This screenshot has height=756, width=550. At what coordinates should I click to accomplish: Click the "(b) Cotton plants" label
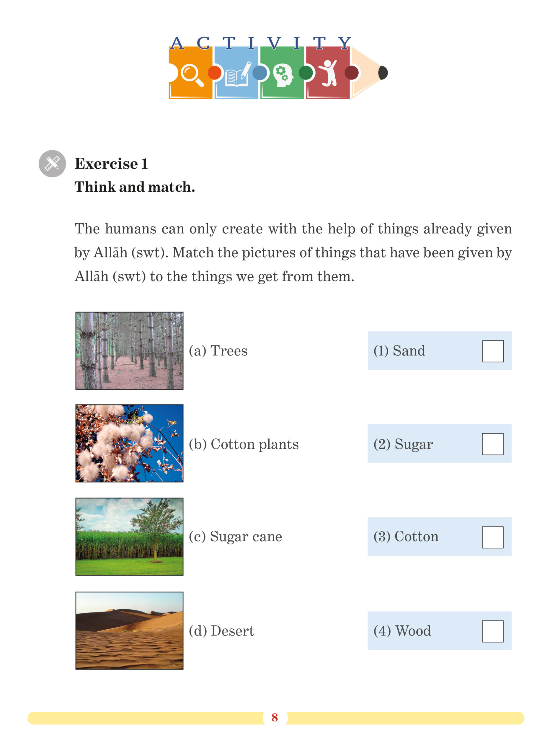point(244,444)
